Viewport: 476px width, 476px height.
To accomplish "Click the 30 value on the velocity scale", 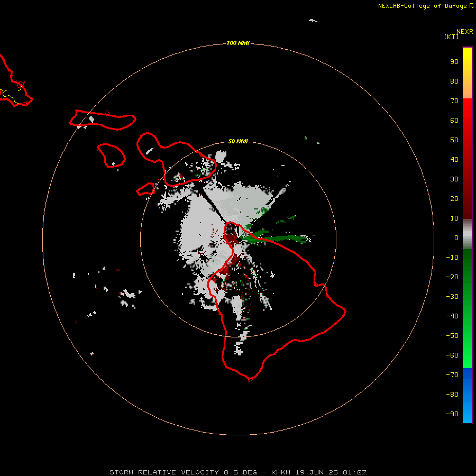I will click(x=454, y=179).
